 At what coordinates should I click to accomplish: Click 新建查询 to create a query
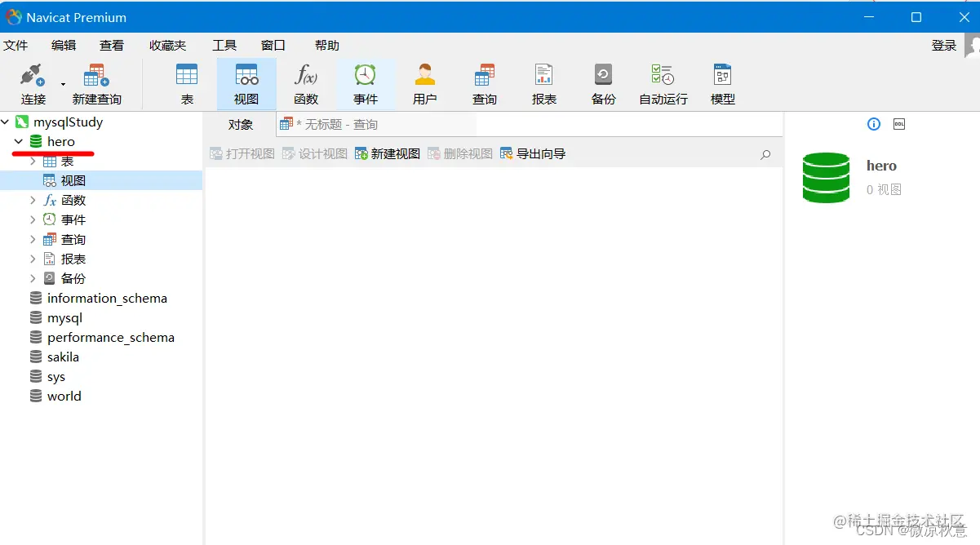95,82
